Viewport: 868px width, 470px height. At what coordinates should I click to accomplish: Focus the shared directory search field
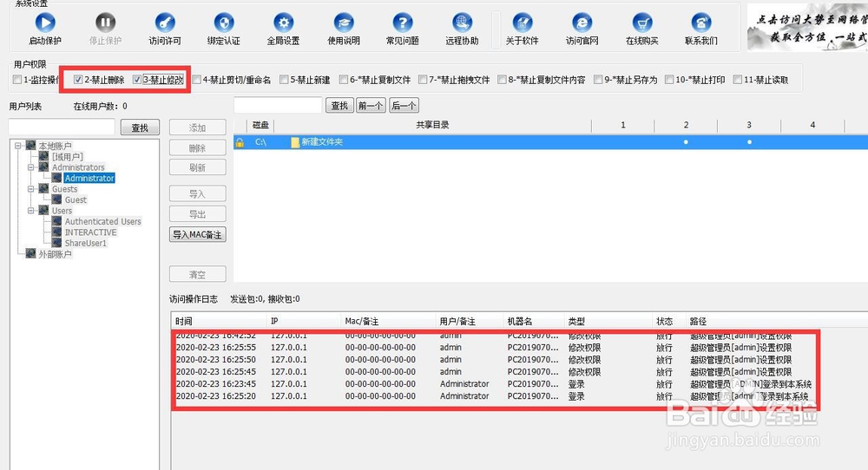278,105
